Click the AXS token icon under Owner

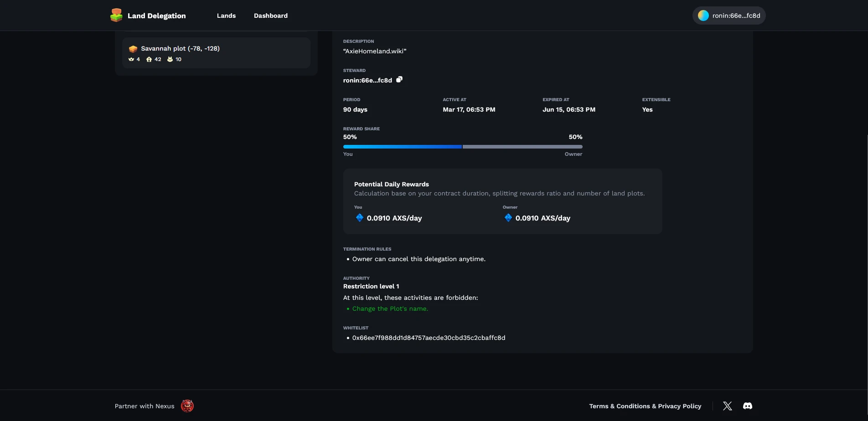[508, 218]
